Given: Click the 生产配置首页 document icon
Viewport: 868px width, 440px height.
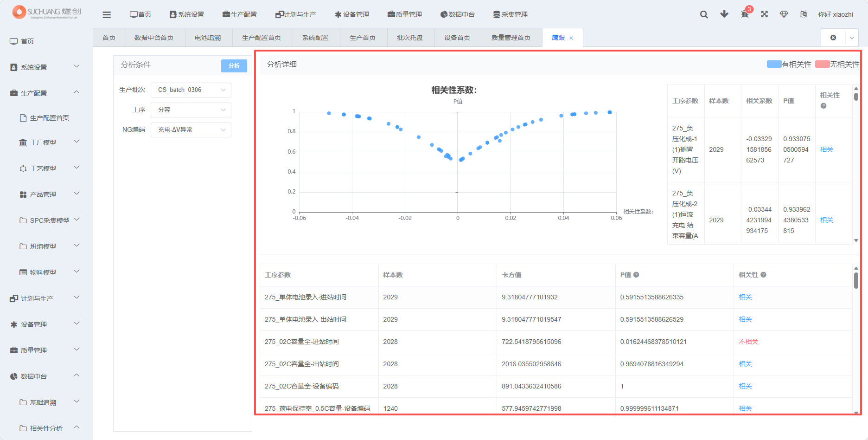Looking at the screenshot, I should pyautogui.click(x=23, y=118).
